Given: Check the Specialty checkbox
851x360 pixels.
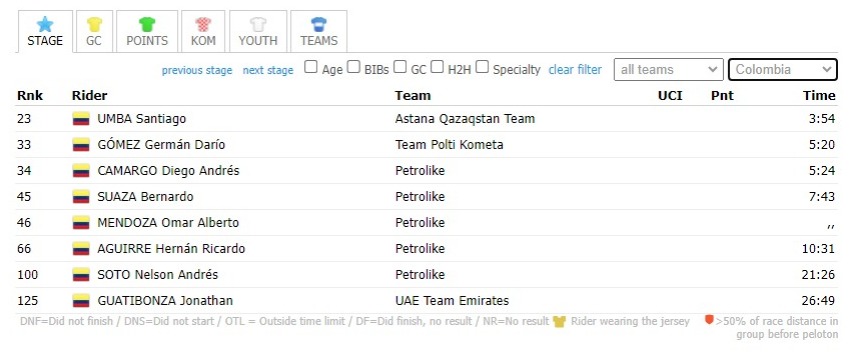Looking at the screenshot, I should (482, 67).
